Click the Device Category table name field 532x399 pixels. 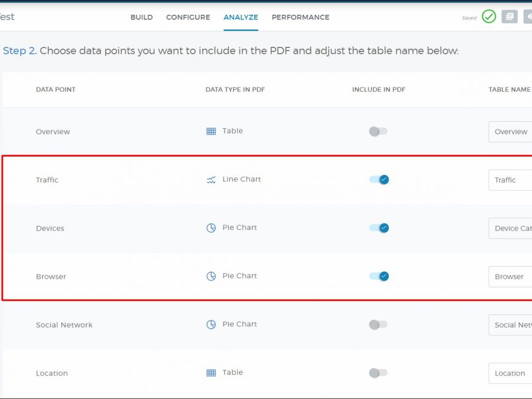[x=511, y=228]
